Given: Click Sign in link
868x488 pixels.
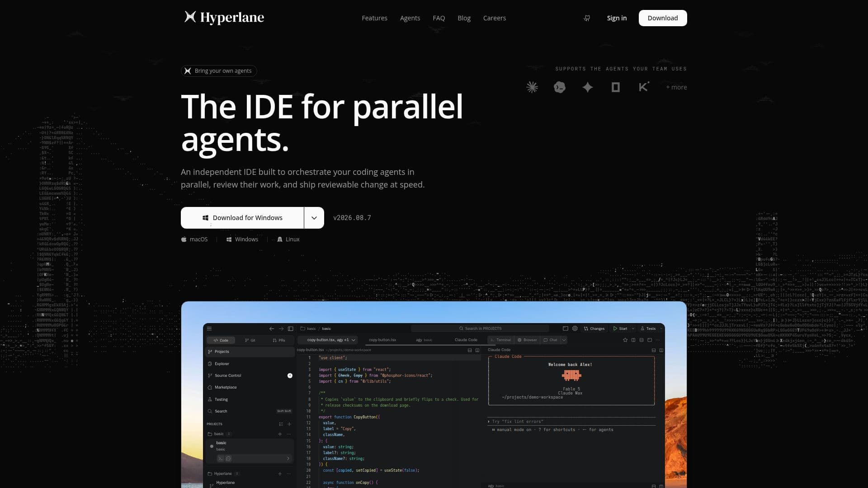Looking at the screenshot, I should [x=617, y=18].
